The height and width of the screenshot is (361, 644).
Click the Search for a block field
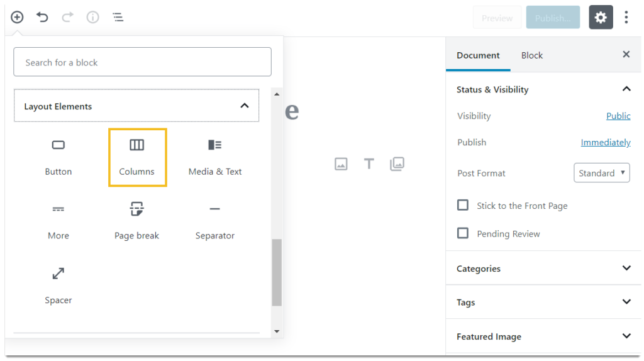(142, 62)
